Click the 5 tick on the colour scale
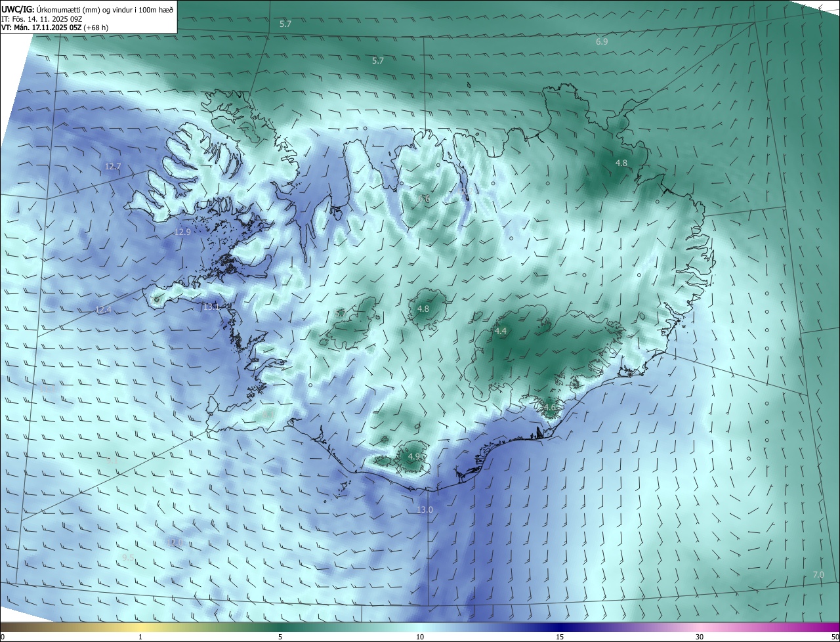The width and height of the screenshot is (840, 642). point(280,637)
